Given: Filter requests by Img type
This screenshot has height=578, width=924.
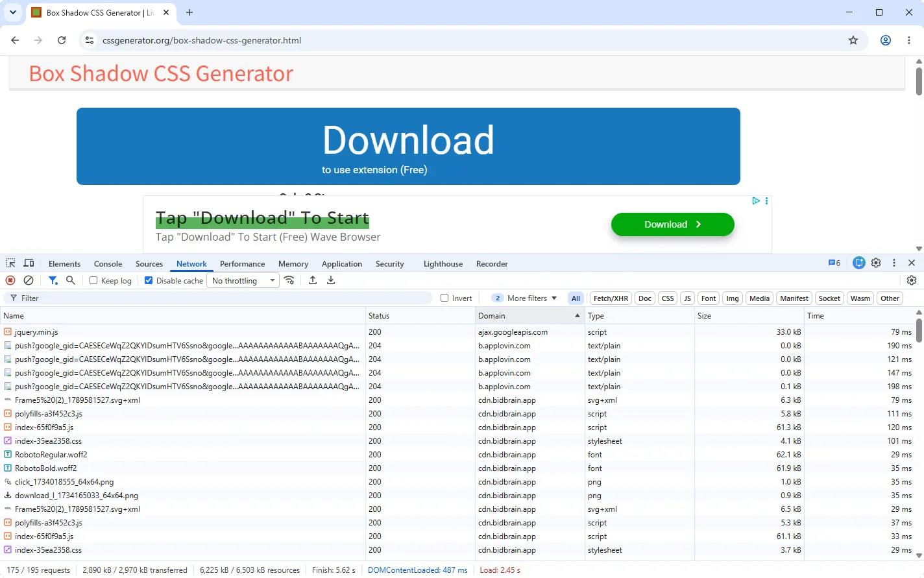Looking at the screenshot, I should click(x=733, y=298).
